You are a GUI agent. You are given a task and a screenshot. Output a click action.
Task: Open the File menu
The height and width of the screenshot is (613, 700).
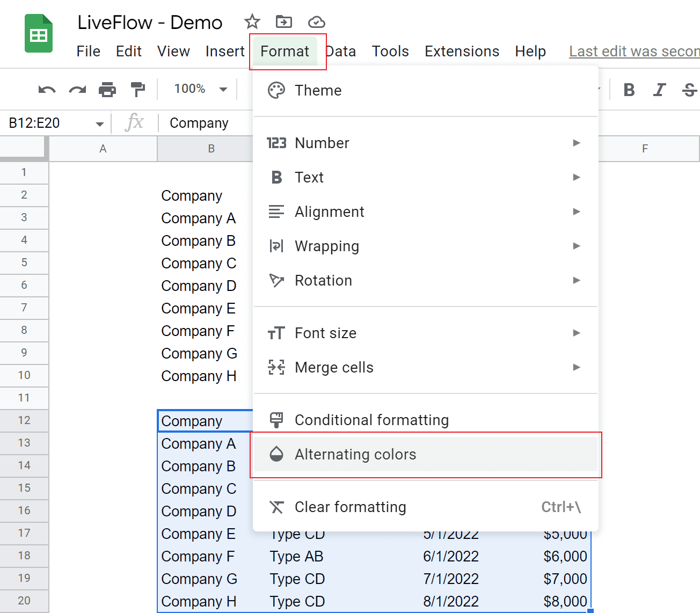(x=89, y=52)
